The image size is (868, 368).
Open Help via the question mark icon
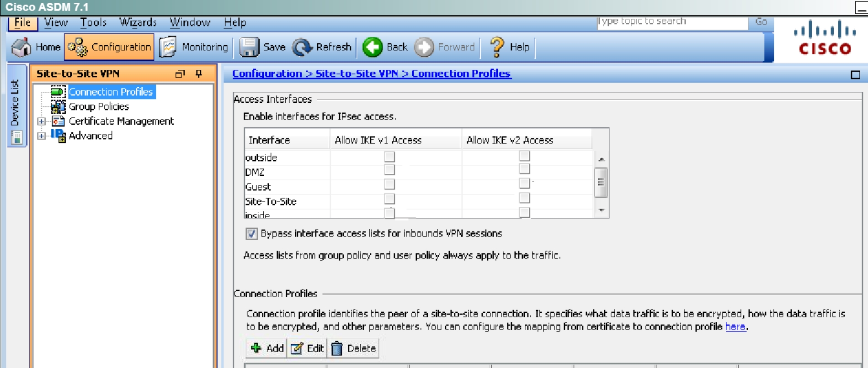tap(496, 47)
